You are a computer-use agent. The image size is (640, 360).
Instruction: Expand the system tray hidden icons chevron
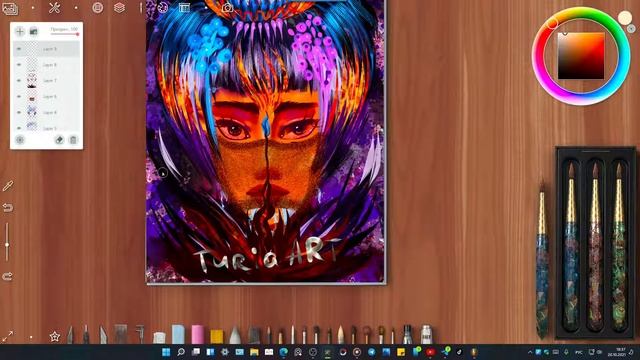pyautogui.click(x=530, y=352)
